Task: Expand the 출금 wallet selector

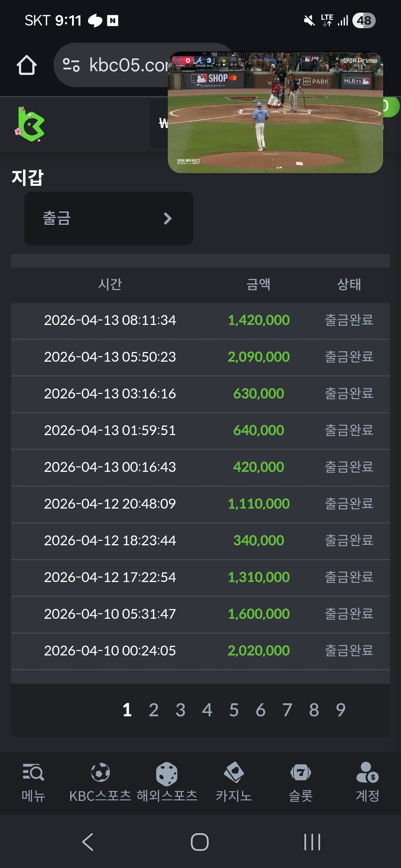Action: click(109, 218)
